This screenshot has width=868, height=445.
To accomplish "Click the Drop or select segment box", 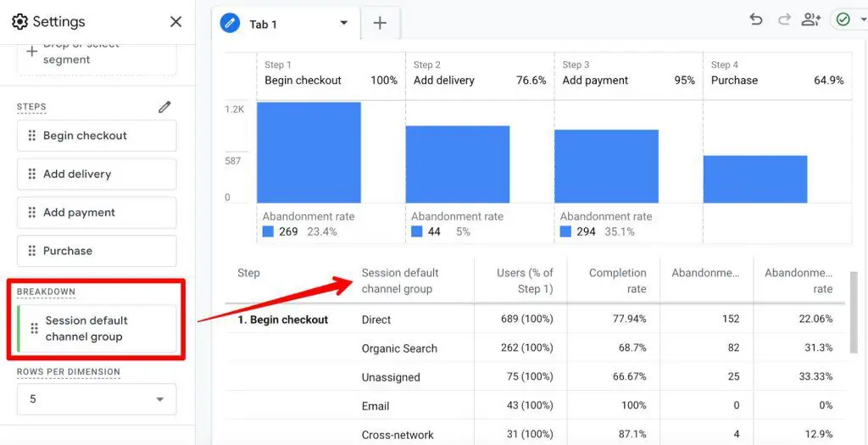I will click(x=97, y=56).
